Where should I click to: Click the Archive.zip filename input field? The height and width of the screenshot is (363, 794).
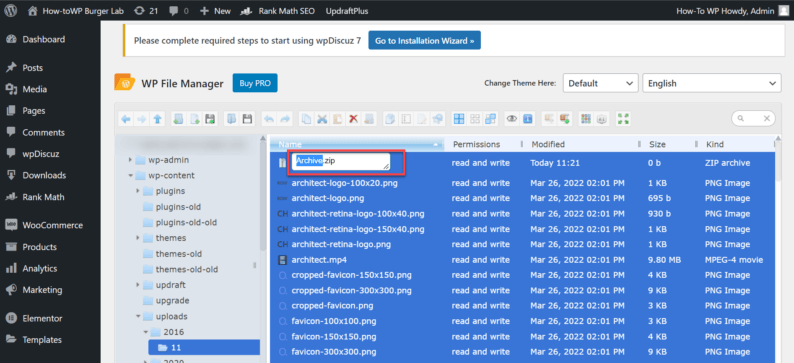(x=341, y=162)
